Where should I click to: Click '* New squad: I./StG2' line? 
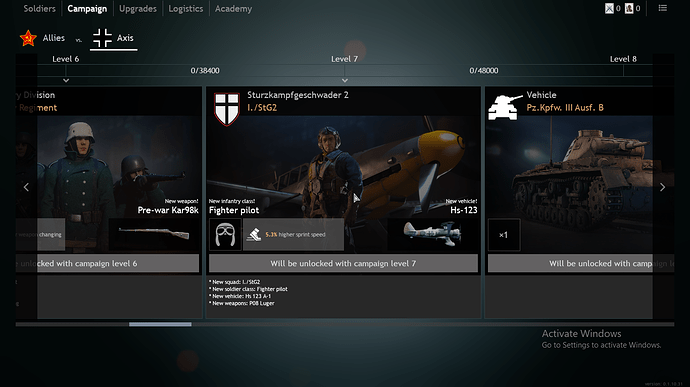(235, 282)
